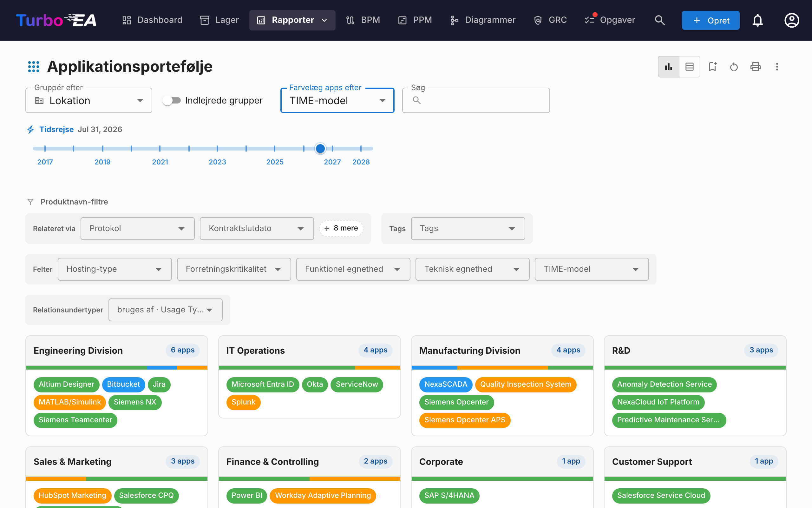Go to Dashboard

(x=152, y=20)
